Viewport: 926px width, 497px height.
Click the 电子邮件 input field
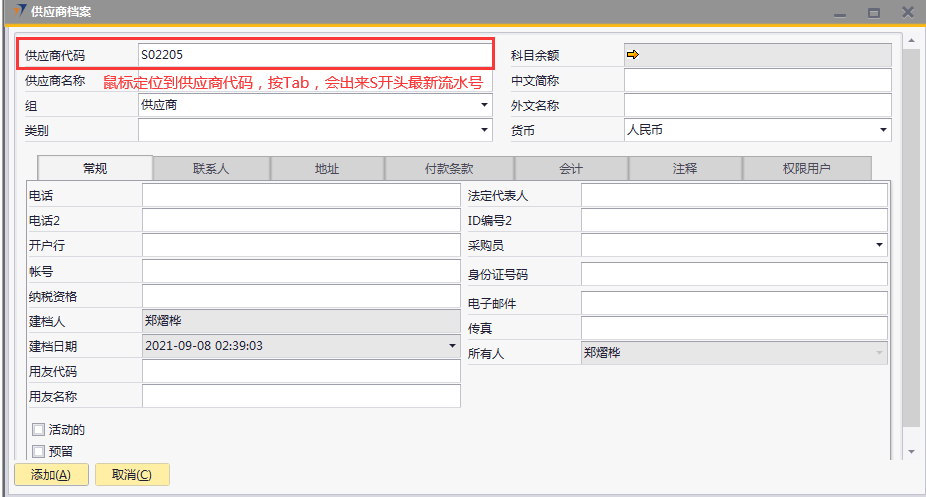(734, 303)
